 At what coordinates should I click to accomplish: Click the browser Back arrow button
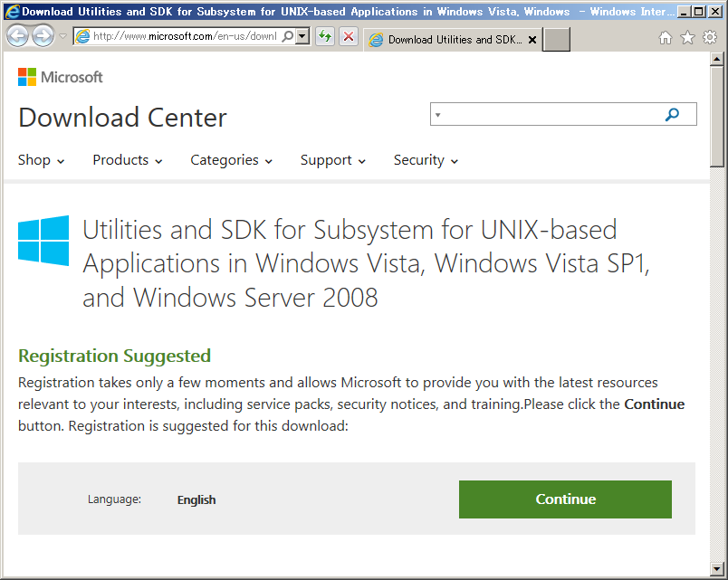pyautogui.click(x=17, y=37)
